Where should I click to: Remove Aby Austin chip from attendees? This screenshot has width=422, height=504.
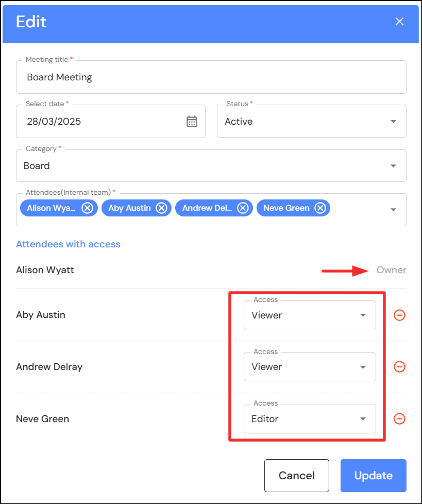[x=161, y=208]
